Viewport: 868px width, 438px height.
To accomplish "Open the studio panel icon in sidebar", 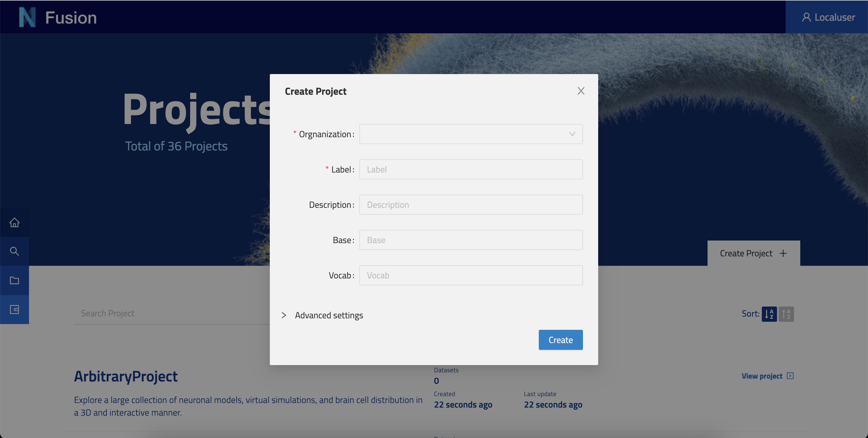I will pos(14,309).
